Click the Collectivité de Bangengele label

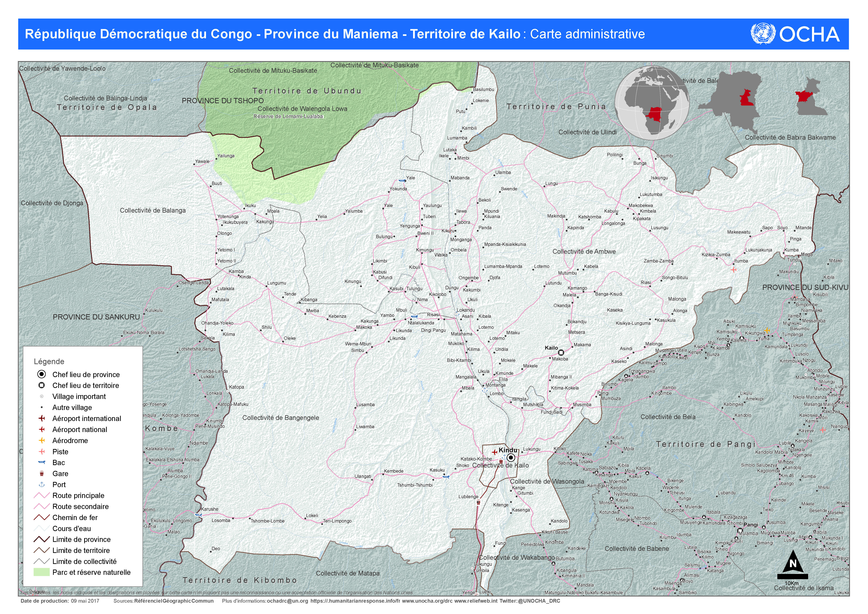click(x=281, y=418)
